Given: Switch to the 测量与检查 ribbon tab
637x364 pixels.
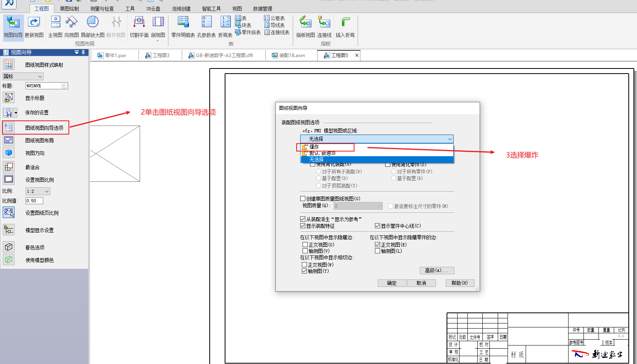Looking at the screenshot, I should click(102, 8).
